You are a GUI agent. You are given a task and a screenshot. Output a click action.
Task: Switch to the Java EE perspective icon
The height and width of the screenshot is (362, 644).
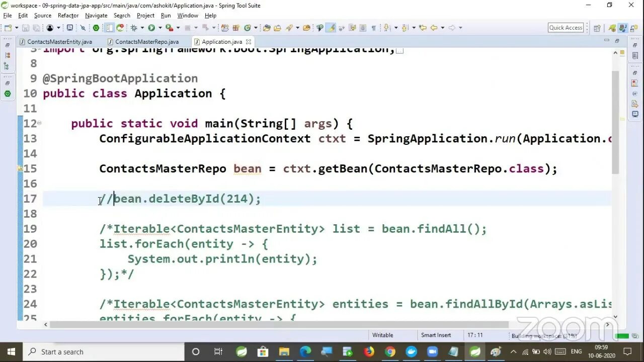tap(623, 28)
